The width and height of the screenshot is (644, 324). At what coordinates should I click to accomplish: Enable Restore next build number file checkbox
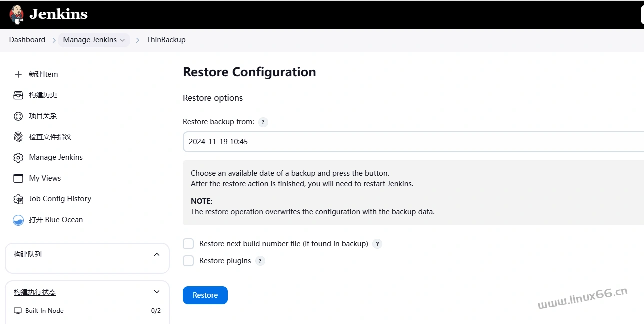pyautogui.click(x=188, y=244)
